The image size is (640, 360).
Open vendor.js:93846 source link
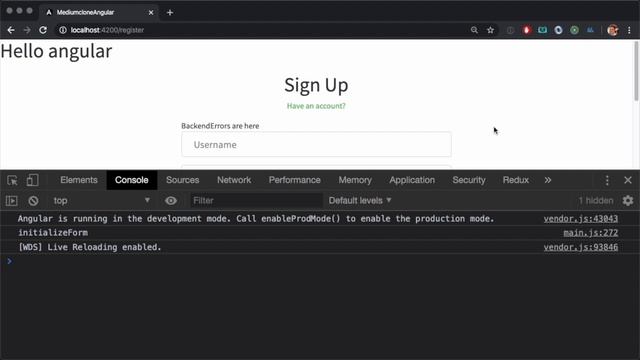point(580,247)
